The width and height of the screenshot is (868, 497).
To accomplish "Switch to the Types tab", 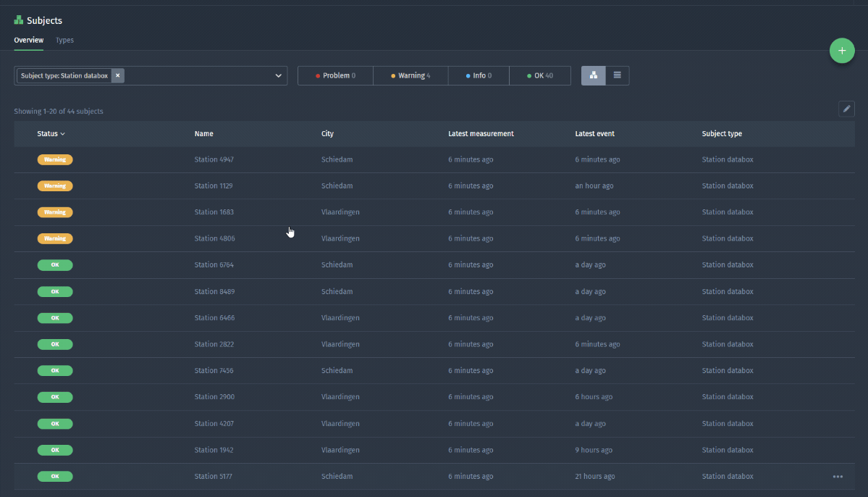I will (x=64, y=40).
